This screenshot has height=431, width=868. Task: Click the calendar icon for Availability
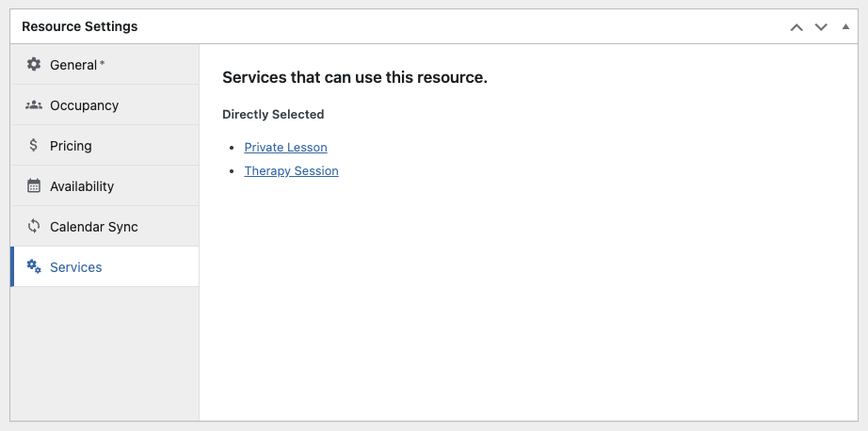tap(34, 186)
